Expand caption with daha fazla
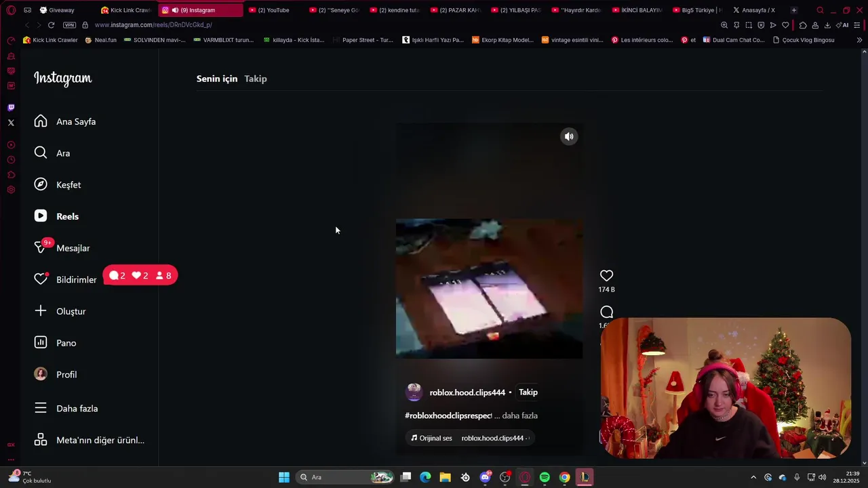868x488 pixels. point(519,415)
